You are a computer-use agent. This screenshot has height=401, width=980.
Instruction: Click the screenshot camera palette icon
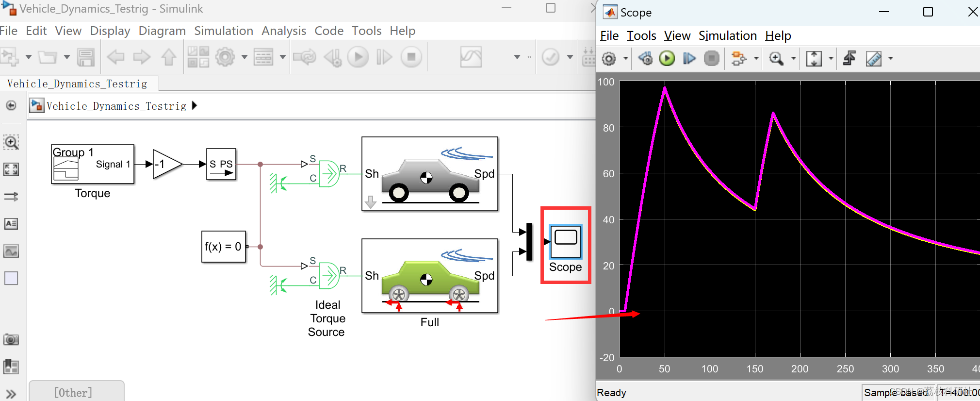tap(11, 339)
